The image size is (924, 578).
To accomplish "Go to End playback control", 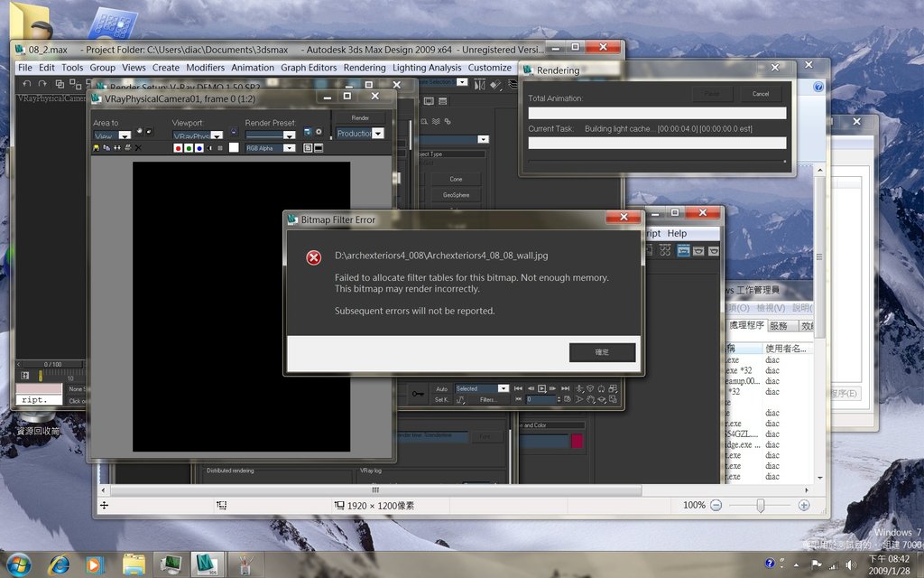I will point(565,388).
